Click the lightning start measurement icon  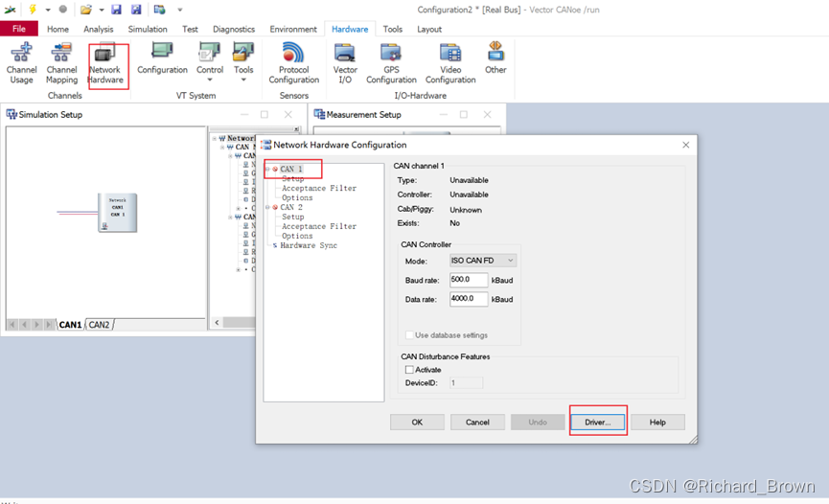(x=33, y=9)
